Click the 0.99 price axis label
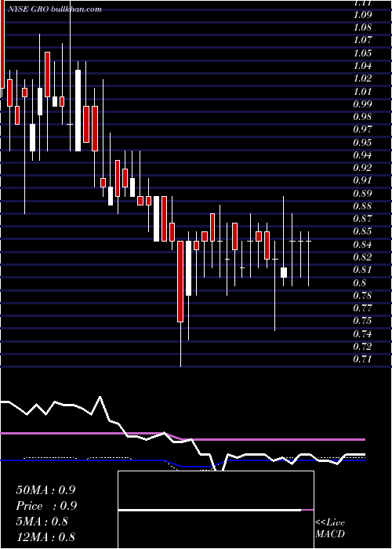Screen dimensions: 392x549 coord(362,104)
